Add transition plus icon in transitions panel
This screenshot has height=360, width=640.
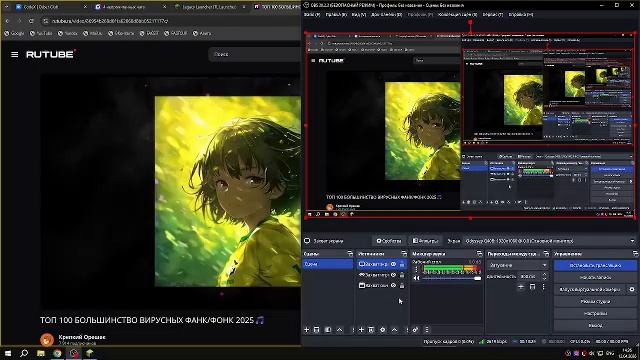tap(521, 287)
